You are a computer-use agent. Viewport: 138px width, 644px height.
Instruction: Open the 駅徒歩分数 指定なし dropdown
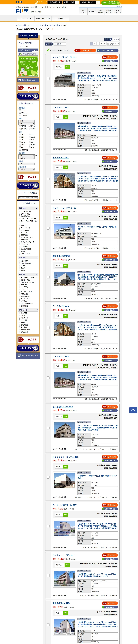point(27,169)
